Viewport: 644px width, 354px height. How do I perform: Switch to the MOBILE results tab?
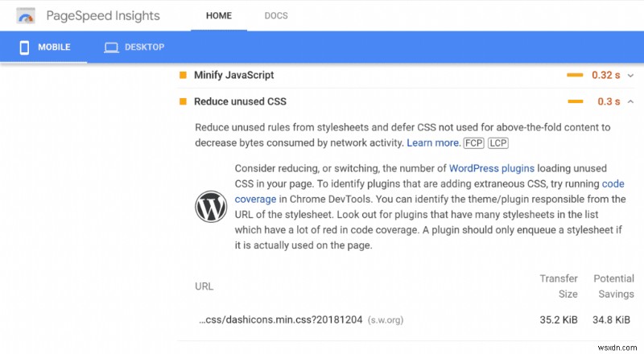(43, 47)
